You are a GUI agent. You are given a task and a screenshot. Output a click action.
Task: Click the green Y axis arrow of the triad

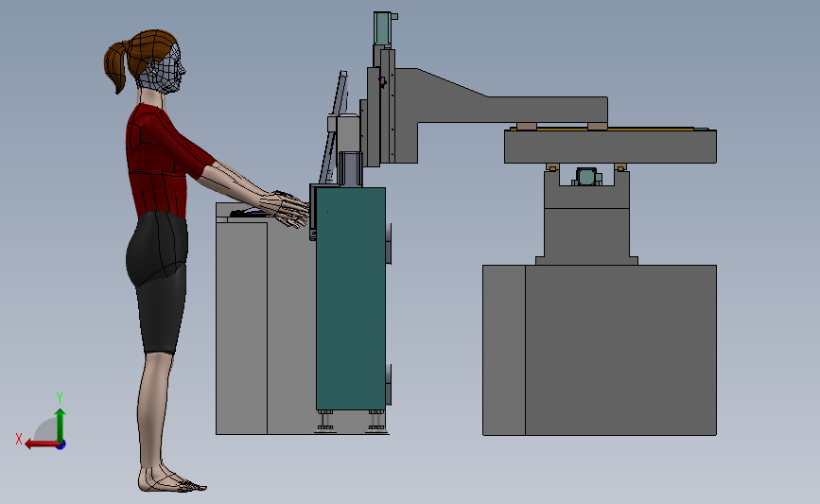[x=61, y=424]
